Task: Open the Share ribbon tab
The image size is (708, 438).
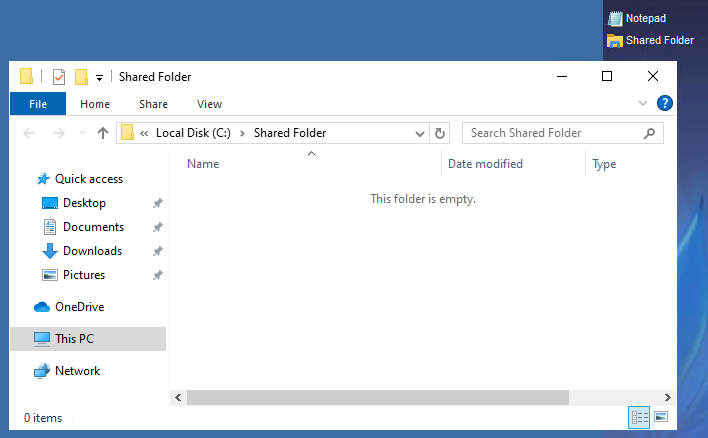Action: [x=153, y=104]
